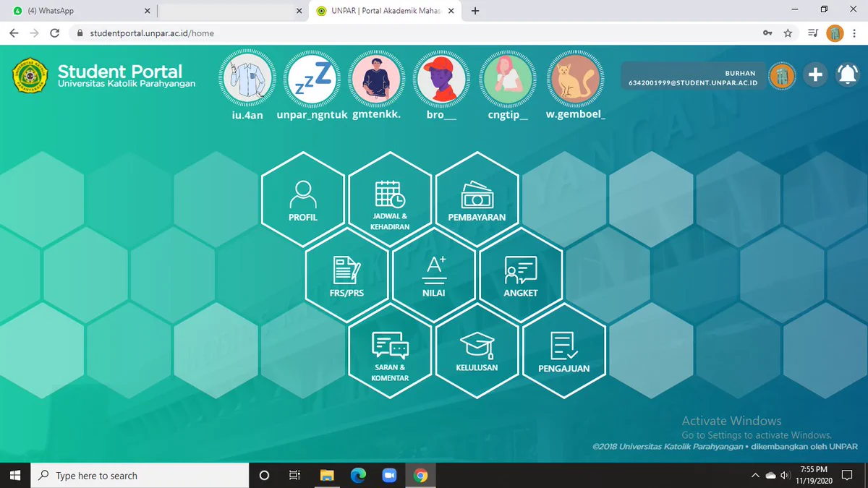Image resolution: width=868 pixels, height=488 pixels.
Task: Click the taskbar search box
Action: (x=140, y=475)
